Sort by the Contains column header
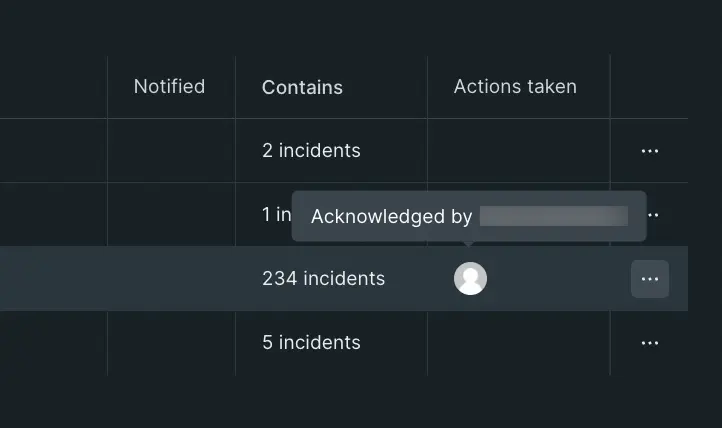The height and width of the screenshot is (428, 722). (x=302, y=87)
